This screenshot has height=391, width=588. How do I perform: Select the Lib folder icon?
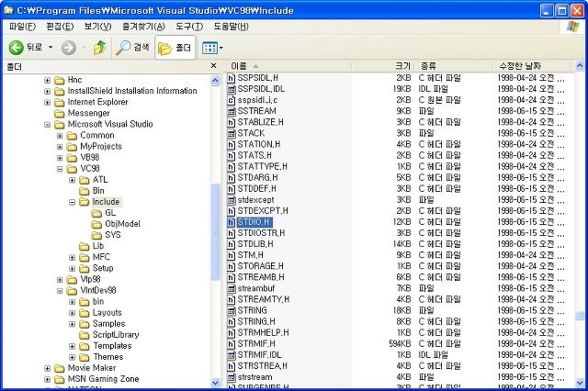pyautogui.click(x=84, y=246)
